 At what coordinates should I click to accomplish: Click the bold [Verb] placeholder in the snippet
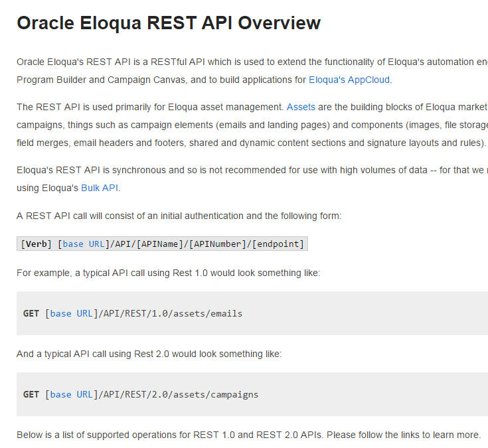(34, 244)
